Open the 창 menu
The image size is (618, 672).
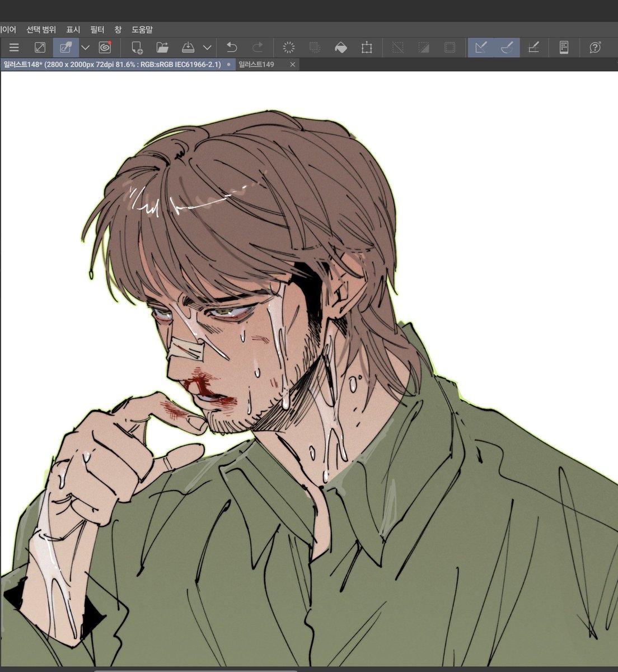pyautogui.click(x=118, y=29)
